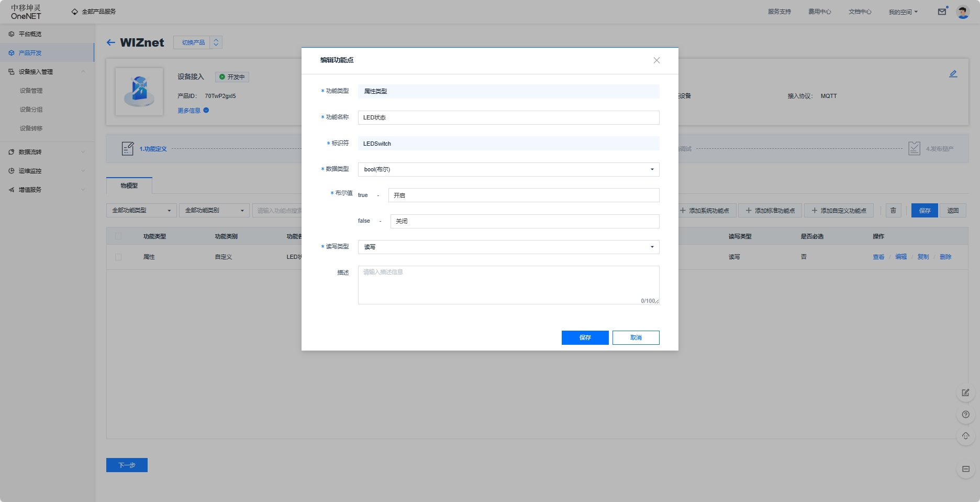Tick the table header select-all checkbox
980x502 pixels.
click(x=118, y=236)
